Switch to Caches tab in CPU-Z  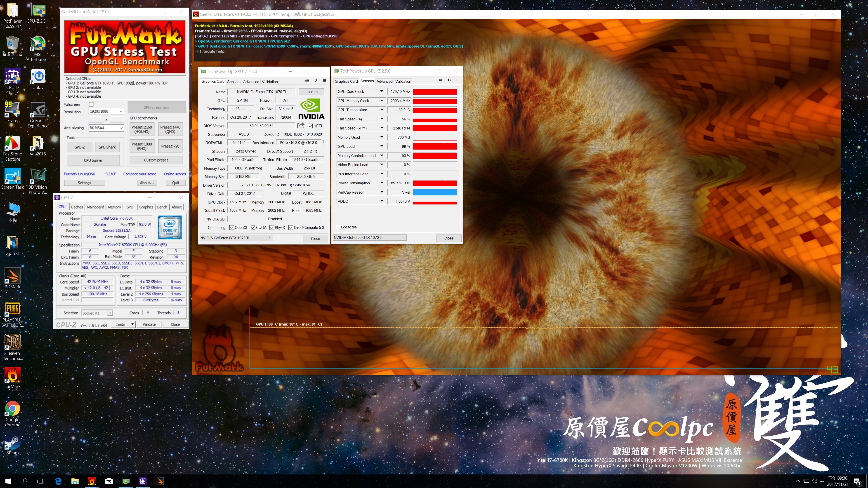click(x=77, y=207)
